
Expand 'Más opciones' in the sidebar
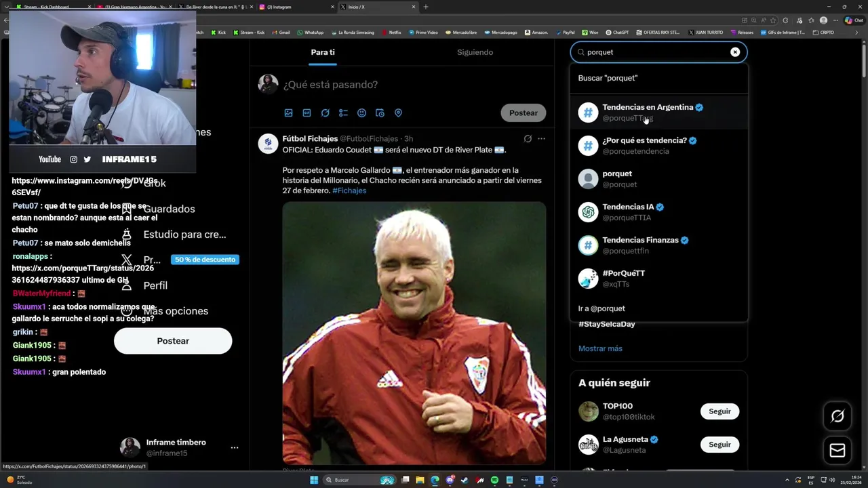[x=176, y=311]
